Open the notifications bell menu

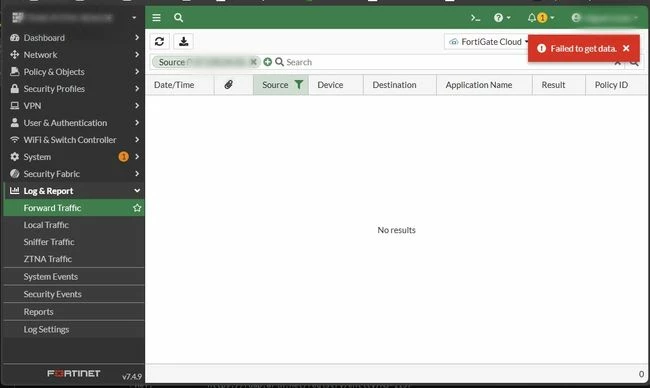(541, 18)
